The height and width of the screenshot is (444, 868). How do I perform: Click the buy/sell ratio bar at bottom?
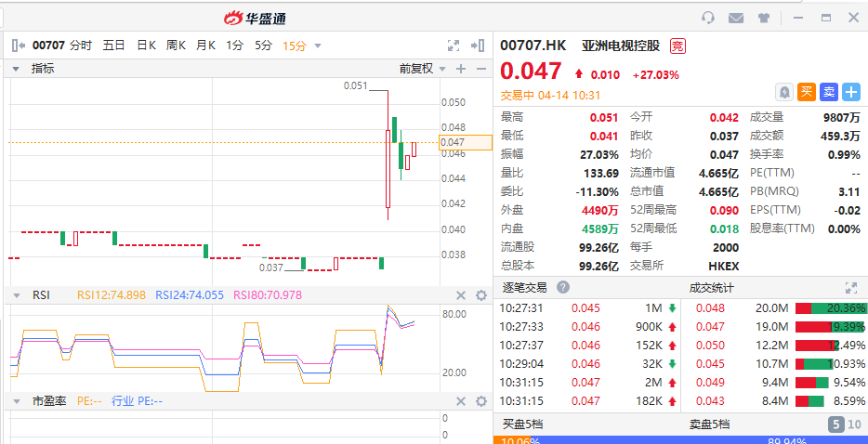(x=679, y=439)
